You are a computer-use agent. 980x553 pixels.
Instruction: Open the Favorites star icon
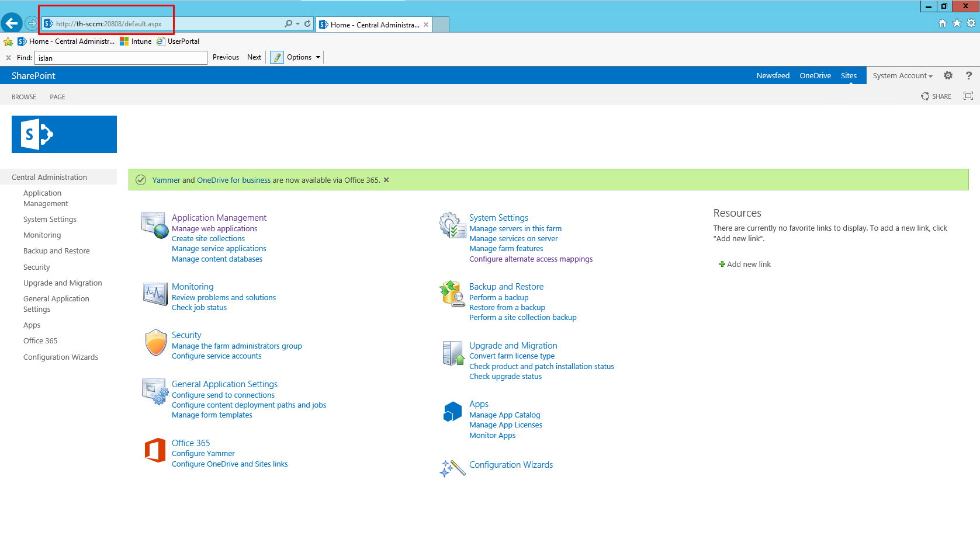957,23
